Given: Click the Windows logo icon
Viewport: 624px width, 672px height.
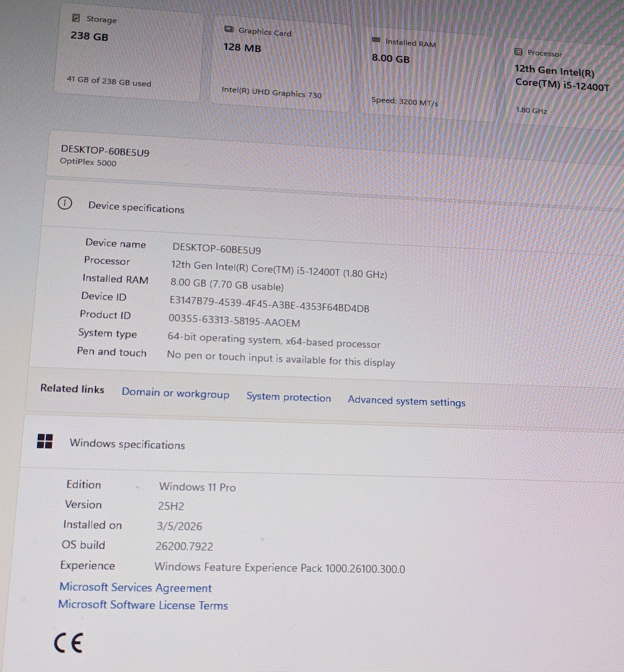Looking at the screenshot, I should [45, 441].
